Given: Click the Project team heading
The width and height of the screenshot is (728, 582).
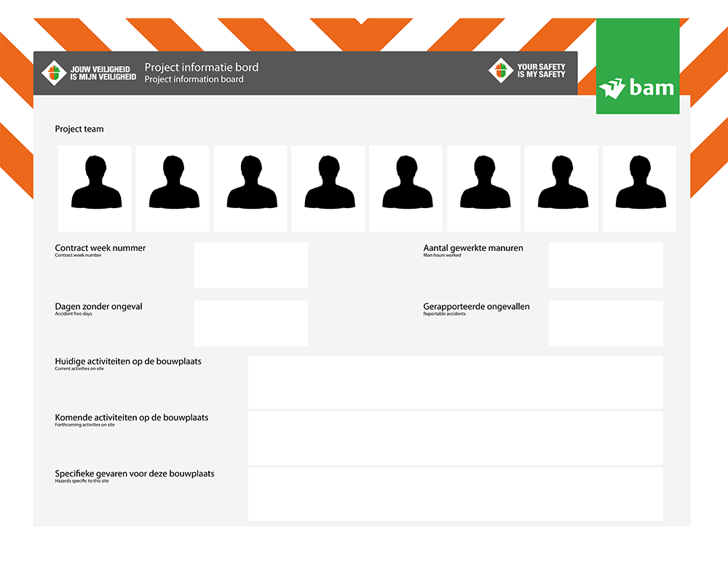Looking at the screenshot, I should 79,129.
